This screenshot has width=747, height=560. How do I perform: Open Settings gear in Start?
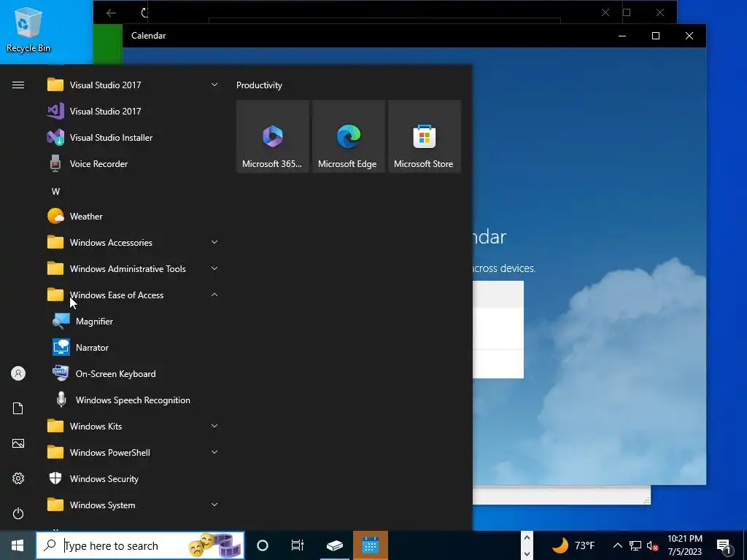(x=18, y=478)
